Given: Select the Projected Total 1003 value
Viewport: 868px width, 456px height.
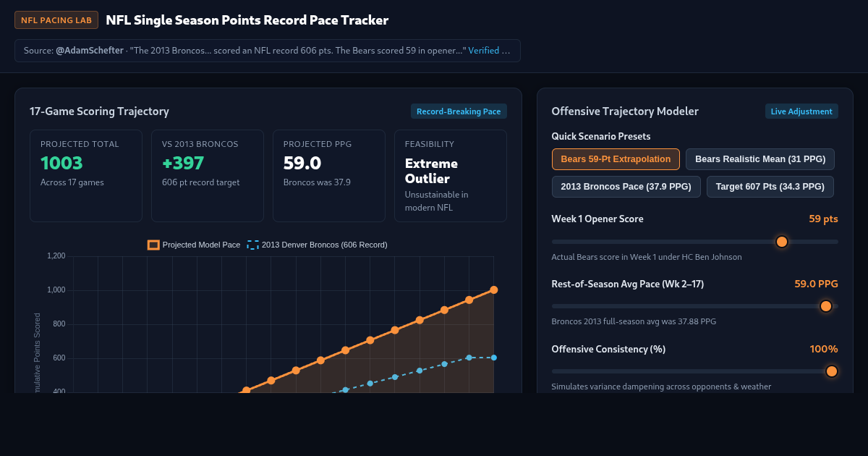Looking at the screenshot, I should (x=61, y=164).
